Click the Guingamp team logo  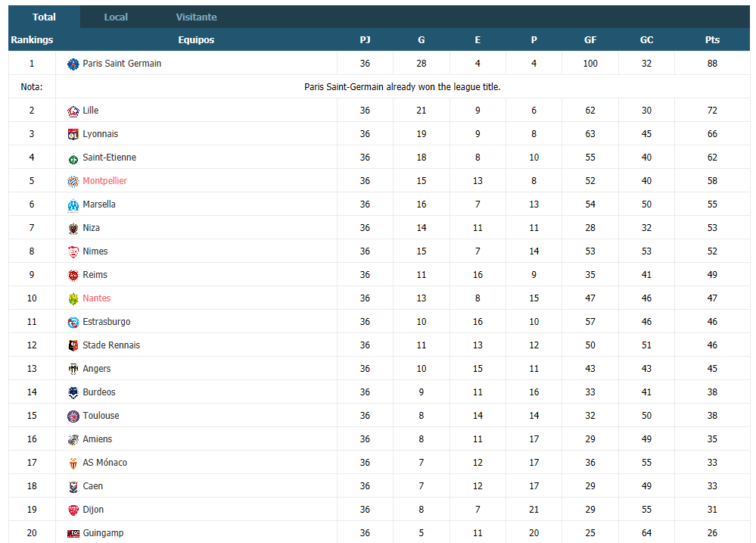coord(73,533)
